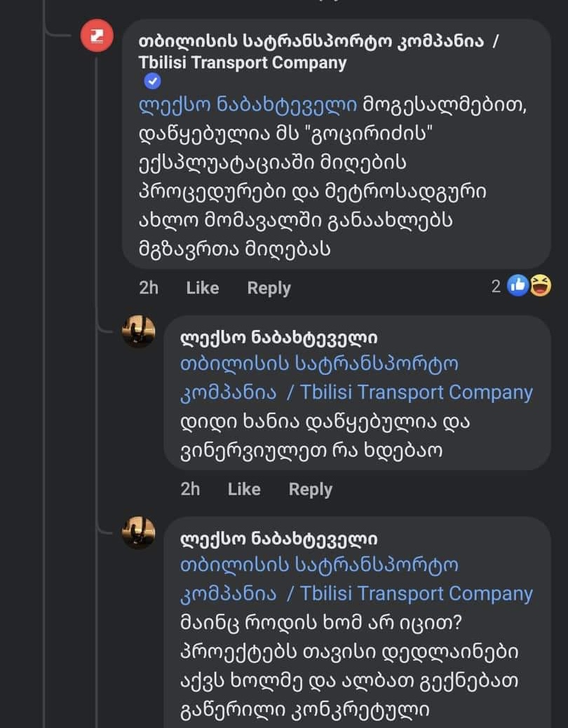Like the second comment by ლექსო ნაბახტეველი
Viewport: 568px width, 728px height.
point(243,489)
